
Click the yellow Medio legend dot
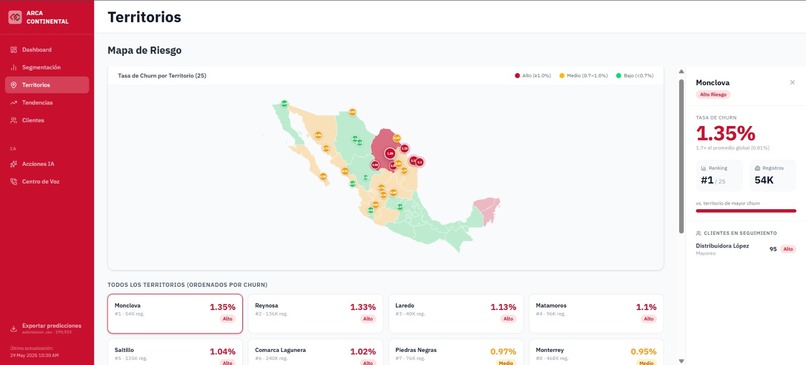click(562, 76)
